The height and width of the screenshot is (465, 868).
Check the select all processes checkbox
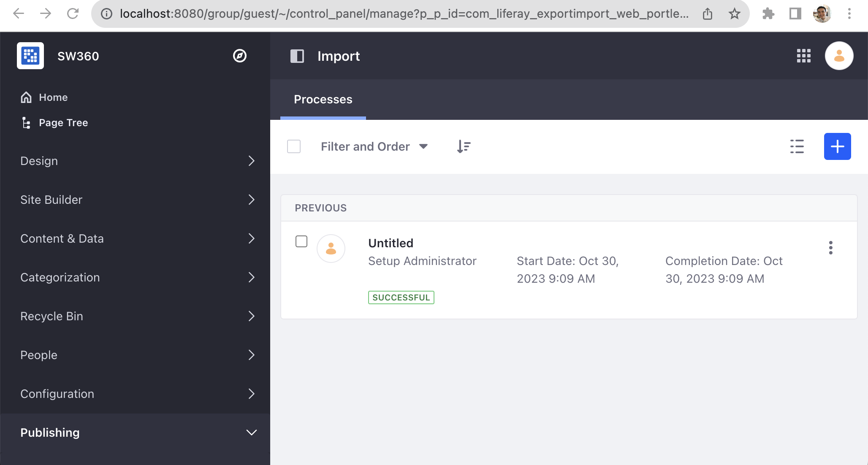[294, 146]
